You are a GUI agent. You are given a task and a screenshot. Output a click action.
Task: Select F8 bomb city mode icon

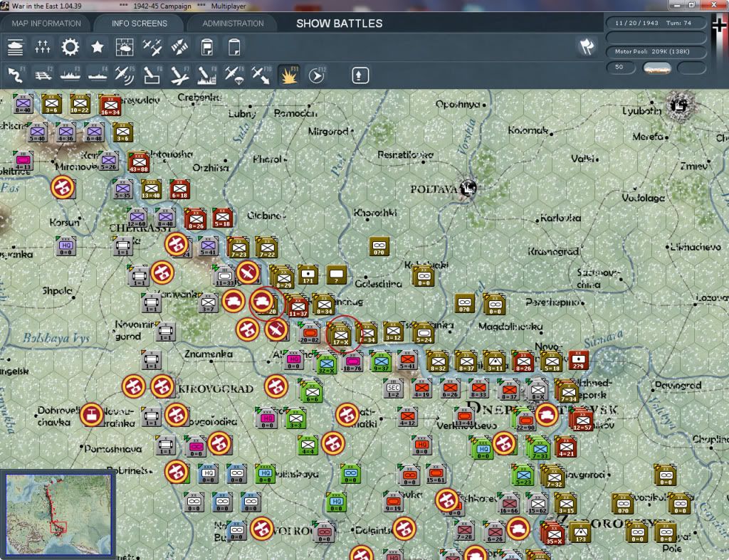[x=207, y=75]
